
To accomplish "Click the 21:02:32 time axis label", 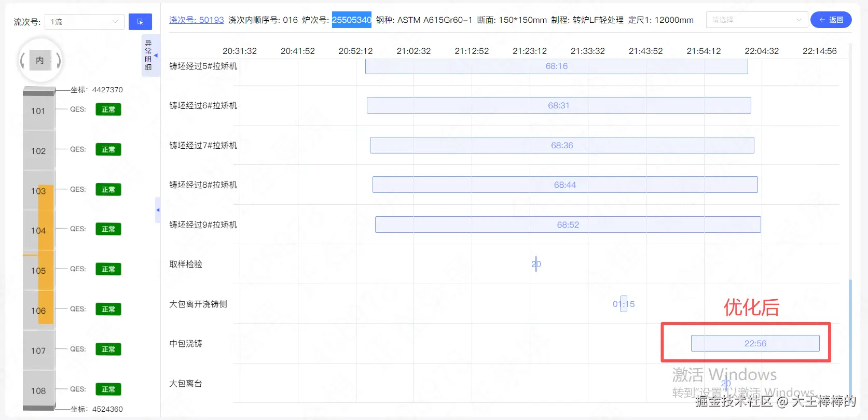I will point(414,51).
